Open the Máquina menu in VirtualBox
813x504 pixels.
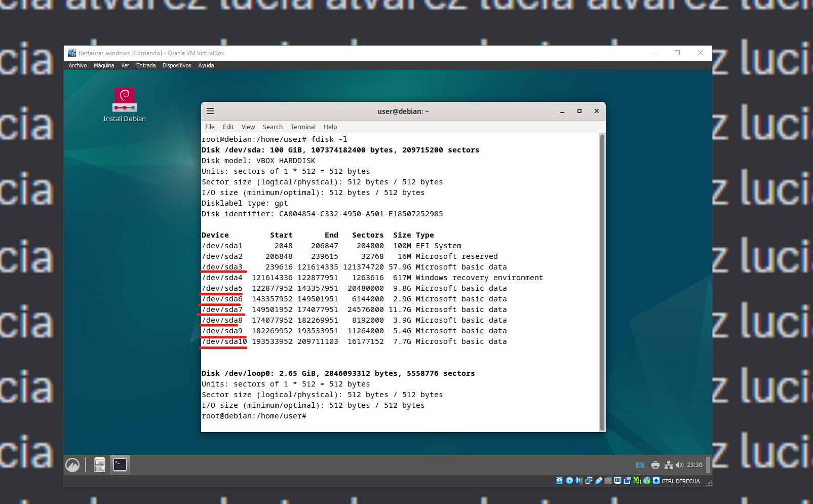(104, 65)
